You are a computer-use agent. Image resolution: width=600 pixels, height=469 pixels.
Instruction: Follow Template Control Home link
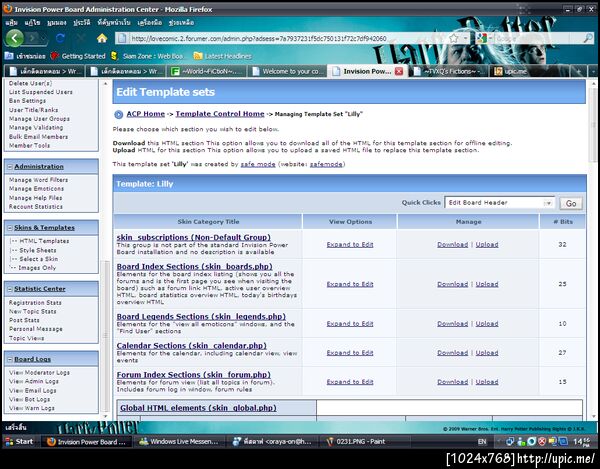pos(220,114)
